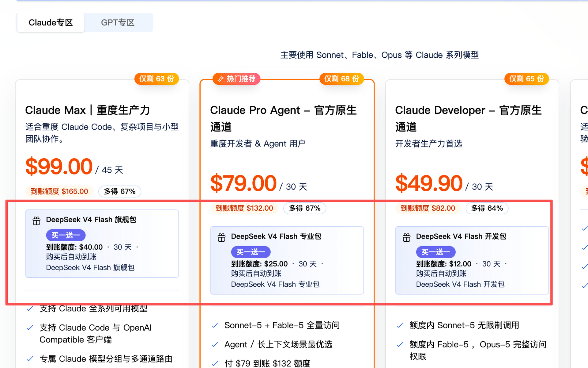
Task: Click the bold DeepSeek V4 Flash 专业包 heading
Action: click(x=276, y=236)
